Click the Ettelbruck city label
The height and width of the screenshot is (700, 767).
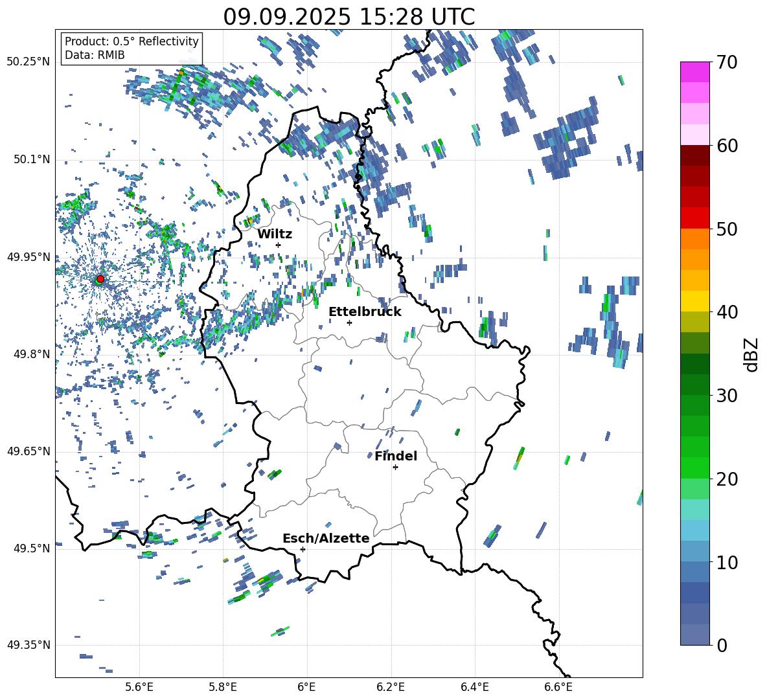coord(365,312)
